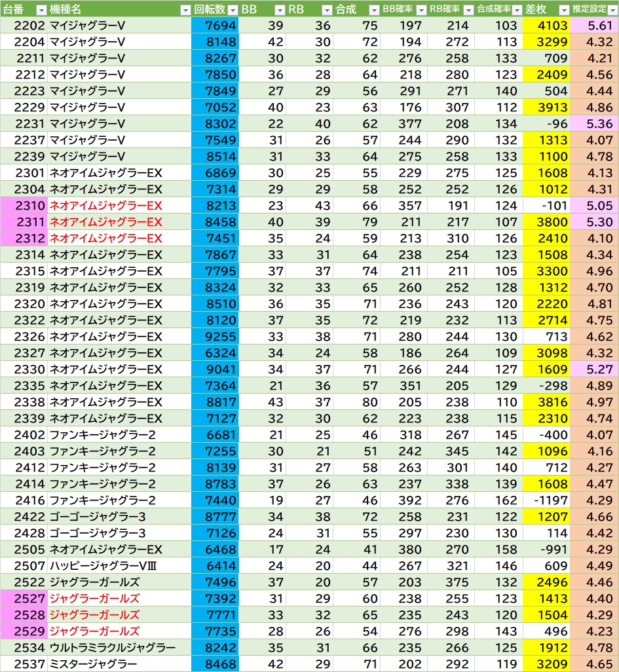Open the RB column filter dropdown
Image resolution: width=619 pixels, height=672 pixels.
click(326, 10)
